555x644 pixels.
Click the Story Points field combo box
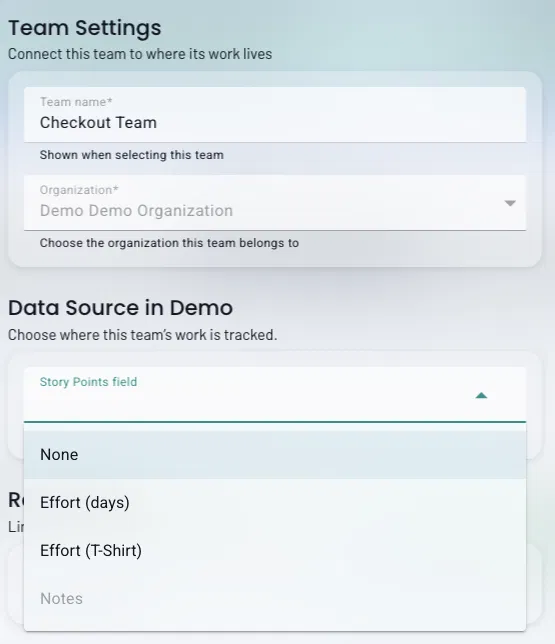(275, 395)
